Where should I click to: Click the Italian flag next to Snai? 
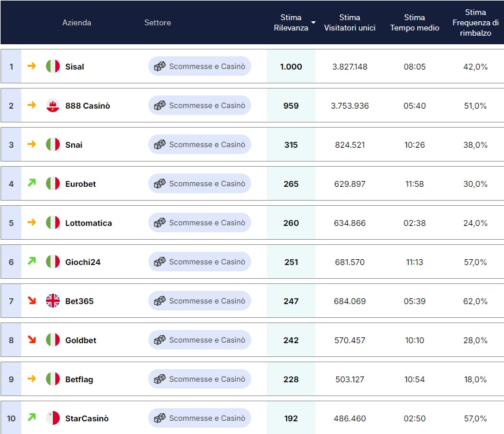point(53,144)
